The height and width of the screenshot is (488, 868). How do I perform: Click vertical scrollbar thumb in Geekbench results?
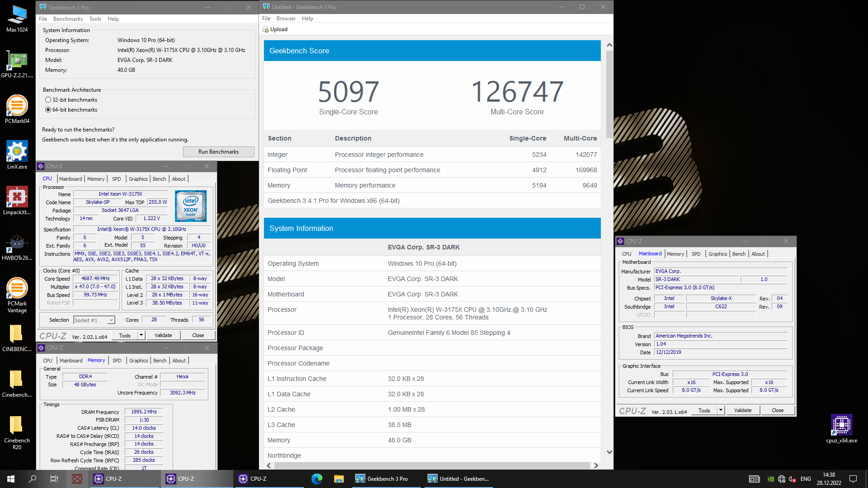[x=609, y=94]
